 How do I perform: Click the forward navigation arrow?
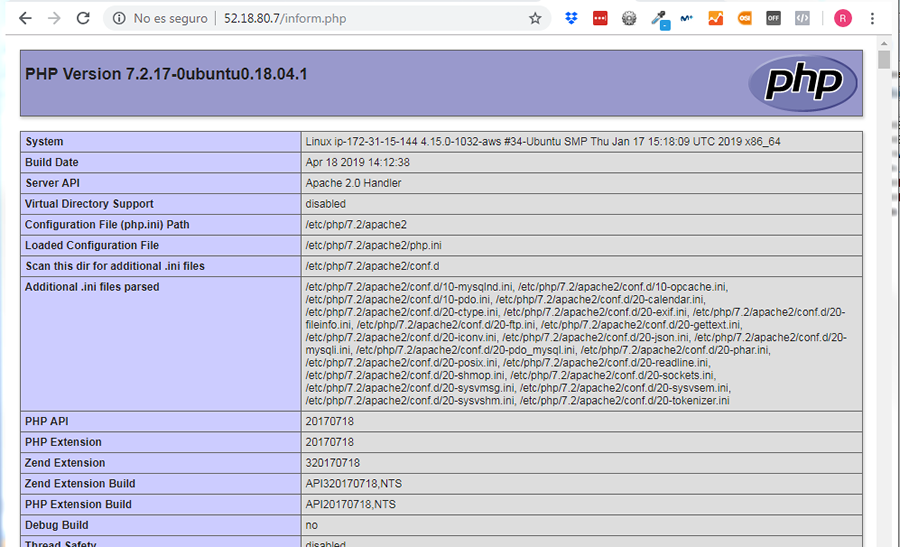tap(54, 18)
